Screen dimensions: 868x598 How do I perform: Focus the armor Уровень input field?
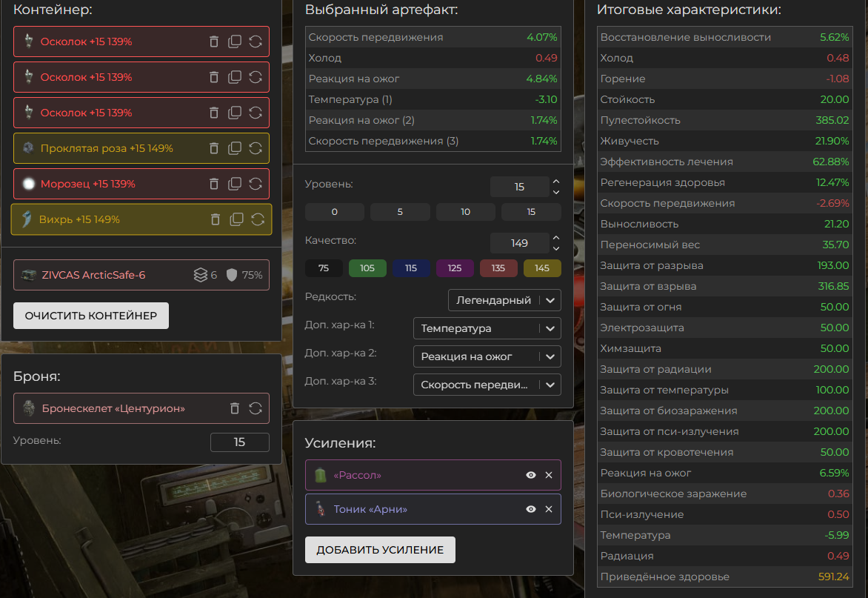pos(240,442)
